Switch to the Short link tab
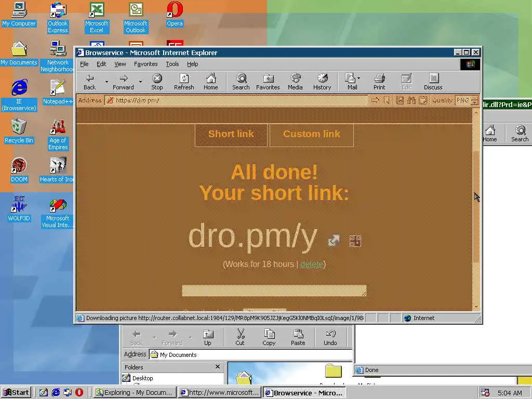This screenshot has height=399, width=532. [x=231, y=135]
